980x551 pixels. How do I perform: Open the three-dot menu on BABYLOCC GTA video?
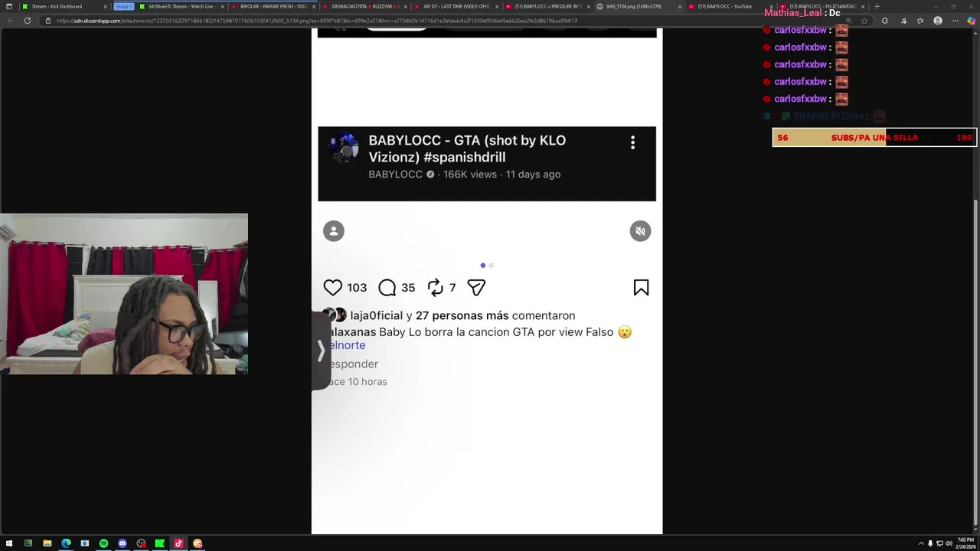[632, 142]
